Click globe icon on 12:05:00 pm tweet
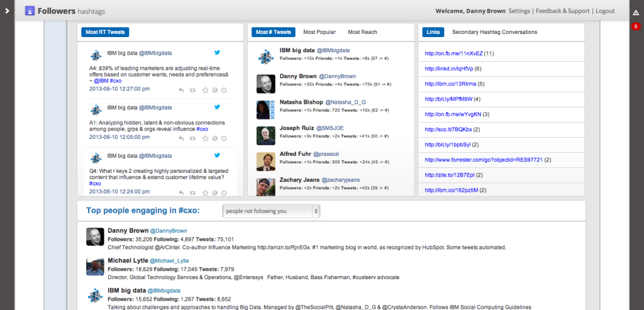 215,138
